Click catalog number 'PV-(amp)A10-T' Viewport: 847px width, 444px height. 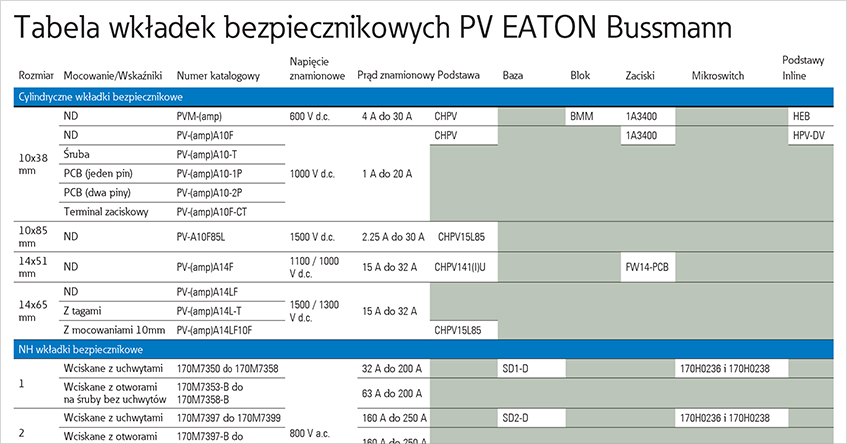pyautogui.click(x=207, y=155)
